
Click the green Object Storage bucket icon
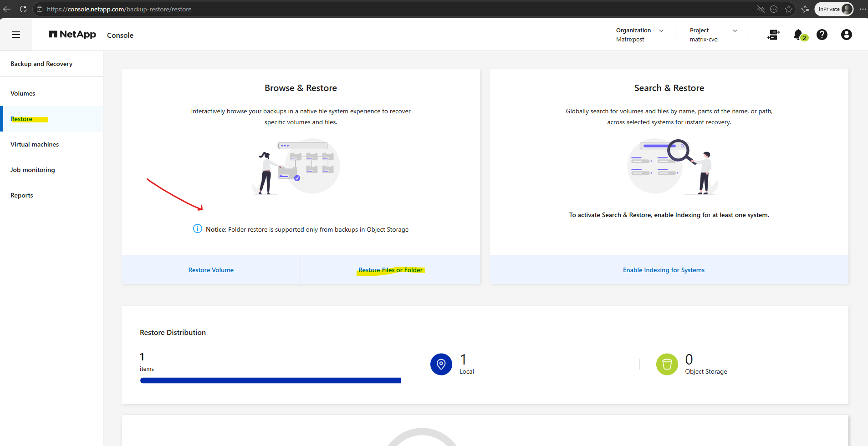pyautogui.click(x=667, y=364)
